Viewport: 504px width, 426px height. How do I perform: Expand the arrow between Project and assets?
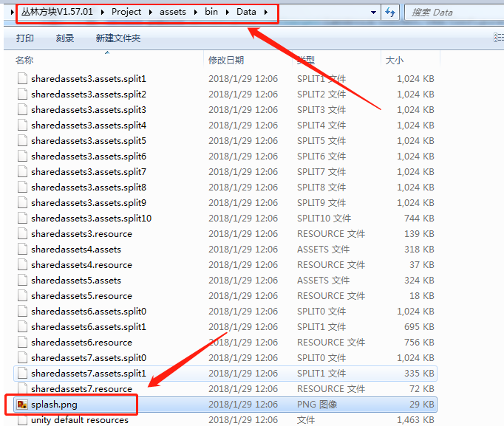150,13
